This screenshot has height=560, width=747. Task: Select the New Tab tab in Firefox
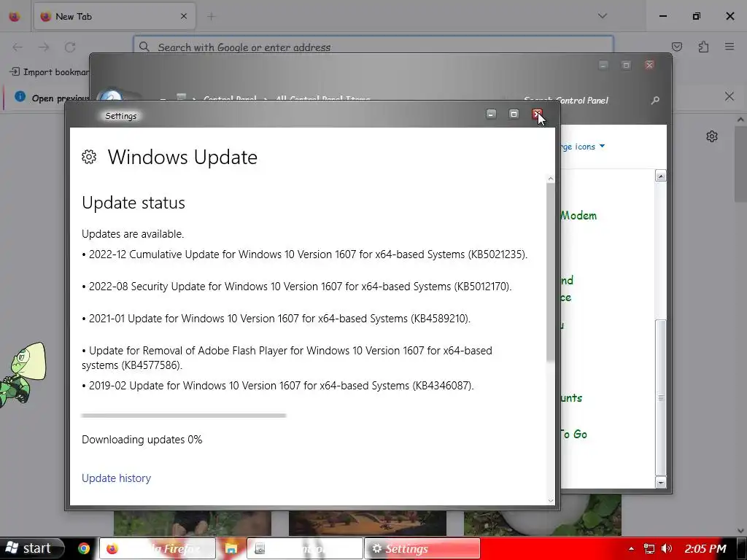pos(115,17)
